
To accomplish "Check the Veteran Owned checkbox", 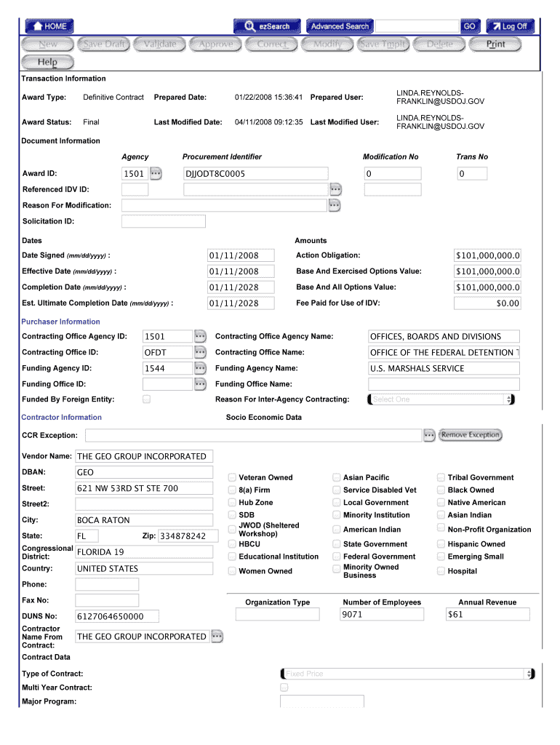I will point(232,478).
